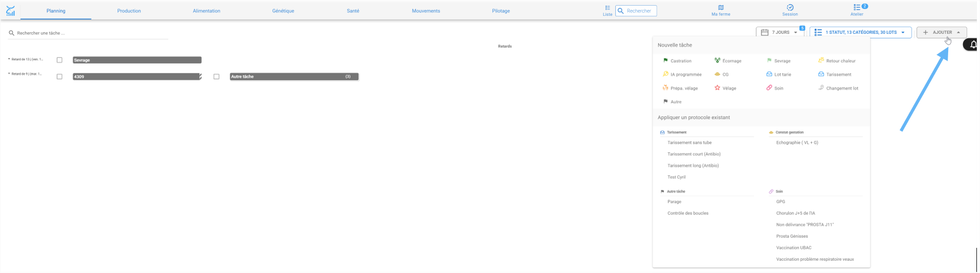
Task: Click the Lot tarie icon
Action: pyautogui.click(x=769, y=74)
